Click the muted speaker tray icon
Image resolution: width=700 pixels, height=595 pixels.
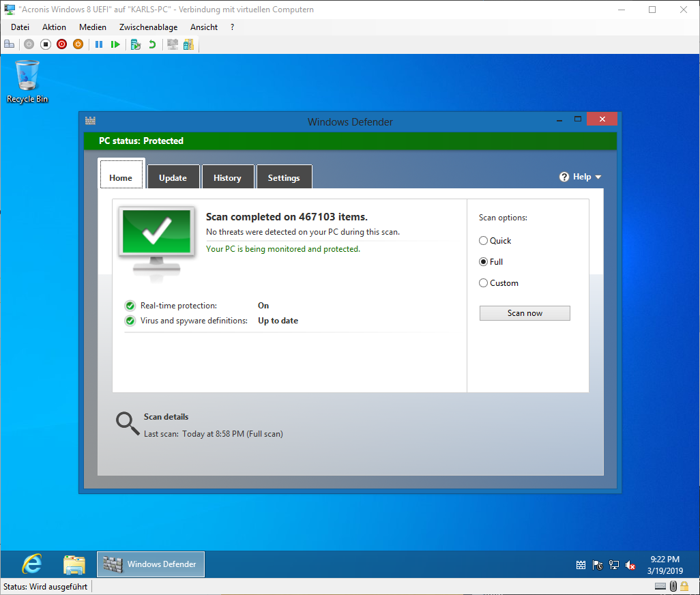631,565
